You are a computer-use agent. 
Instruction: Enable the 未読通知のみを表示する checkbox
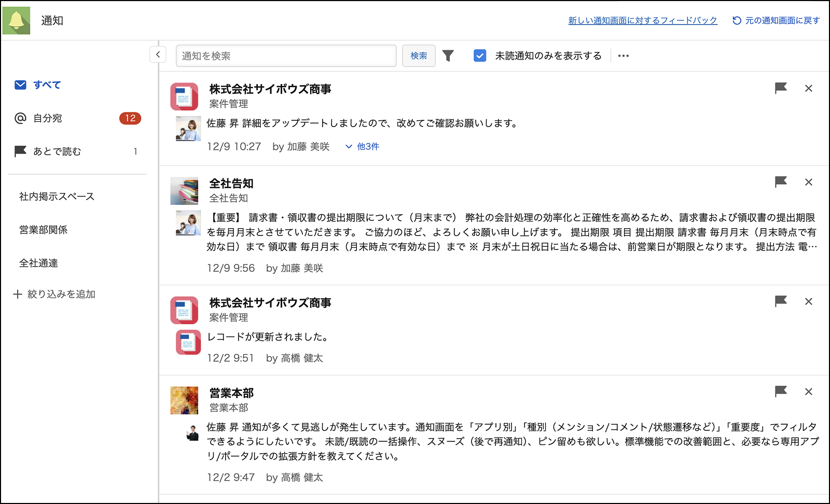tap(480, 55)
